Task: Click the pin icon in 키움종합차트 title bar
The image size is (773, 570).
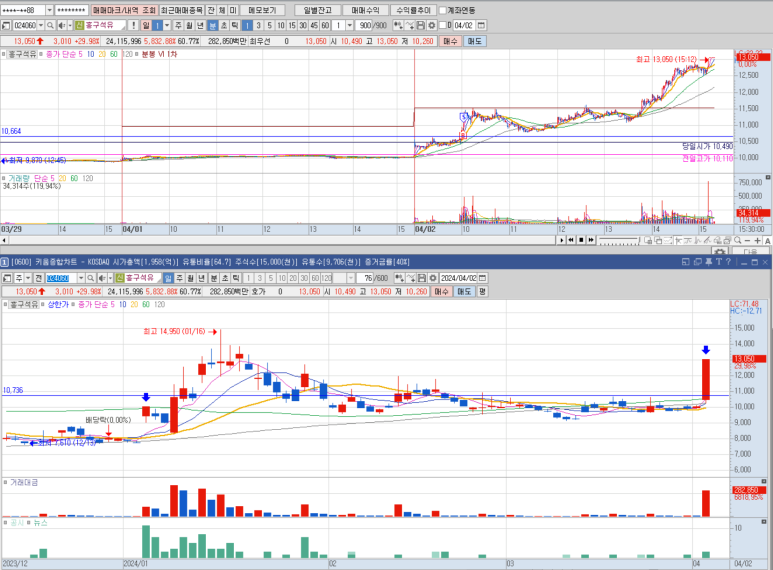Action: [708, 262]
